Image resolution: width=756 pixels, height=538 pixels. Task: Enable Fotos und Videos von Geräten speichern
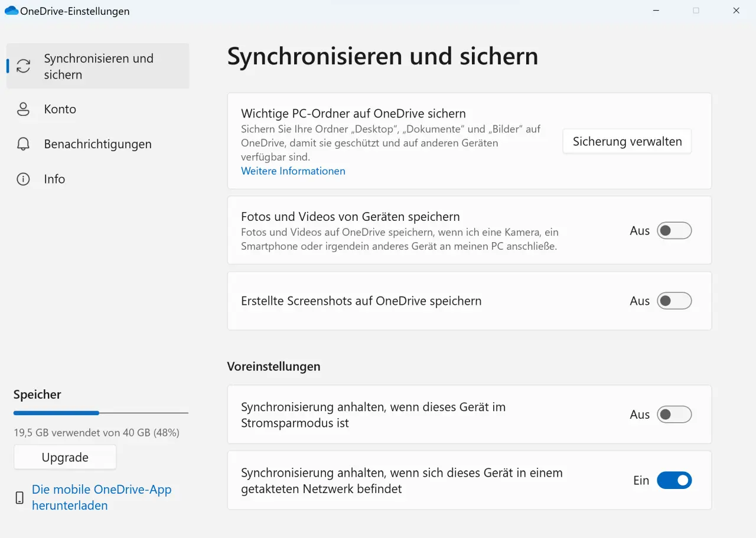tap(674, 230)
